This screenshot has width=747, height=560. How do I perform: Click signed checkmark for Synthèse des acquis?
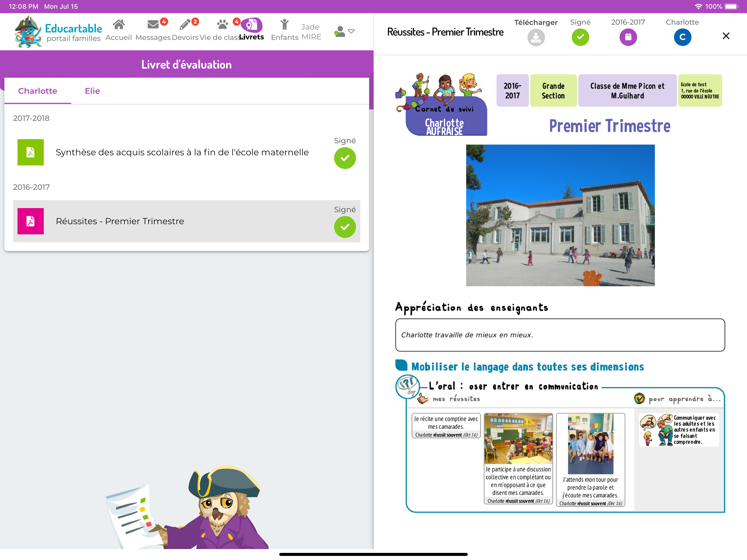345,158
